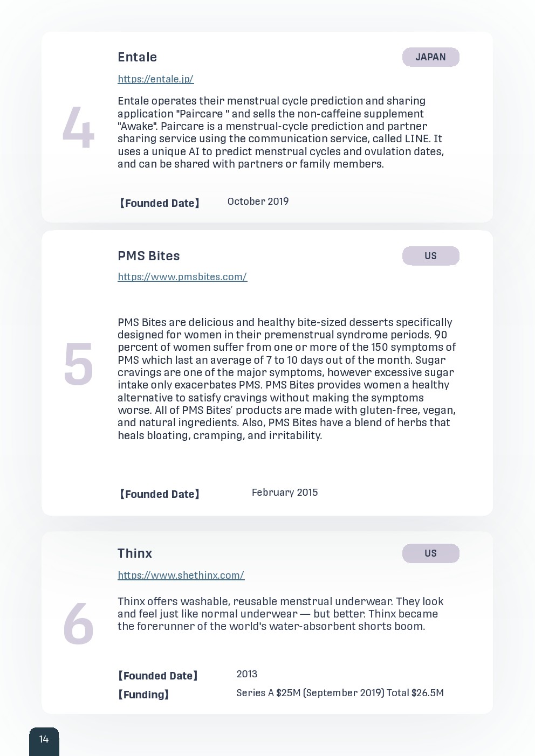The height and width of the screenshot is (756, 535).
Task: Click the PMS Bites description paragraph
Action: [286, 379]
